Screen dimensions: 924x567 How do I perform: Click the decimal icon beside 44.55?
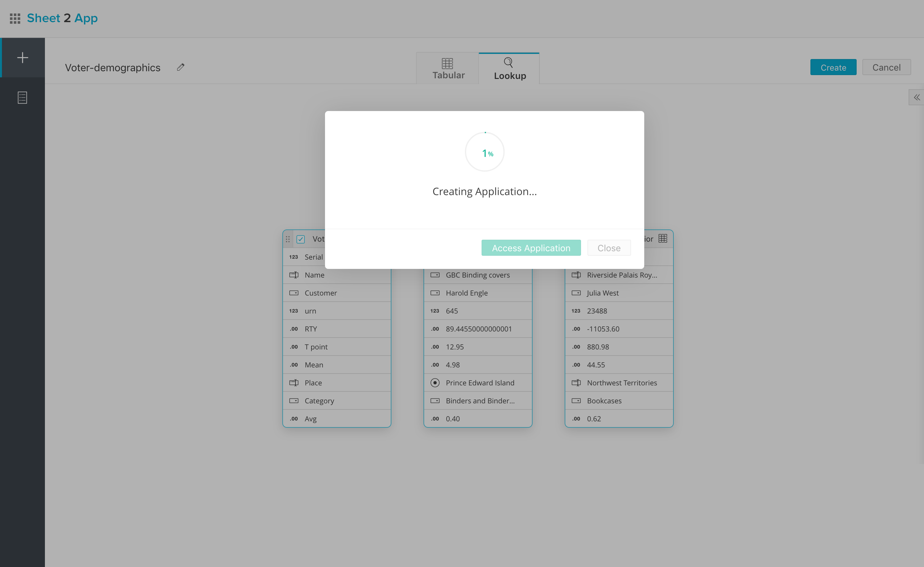(576, 365)
